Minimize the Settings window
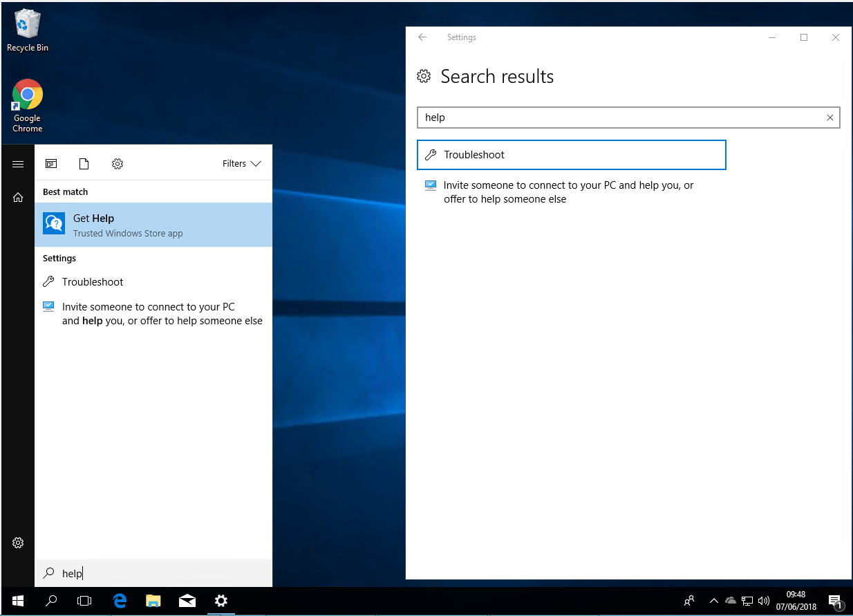Image resolution: width=853 pixels, height=616 pixels. point(772,37)
